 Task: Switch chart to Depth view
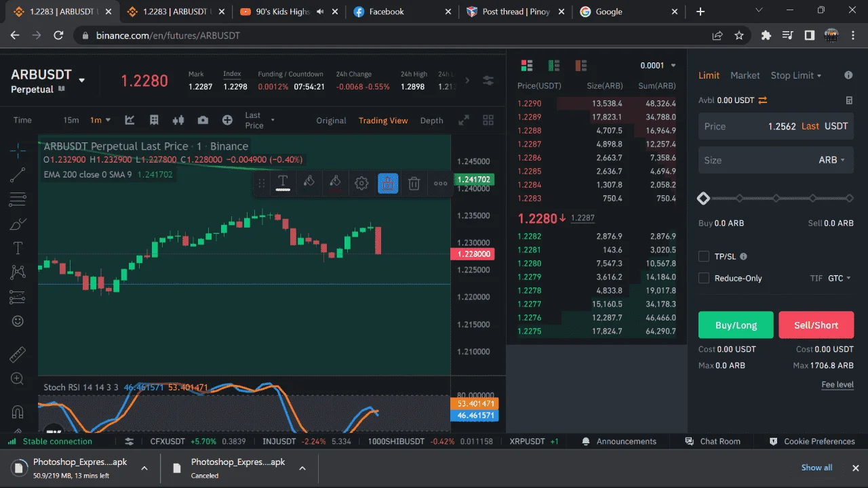click(431, 121)
